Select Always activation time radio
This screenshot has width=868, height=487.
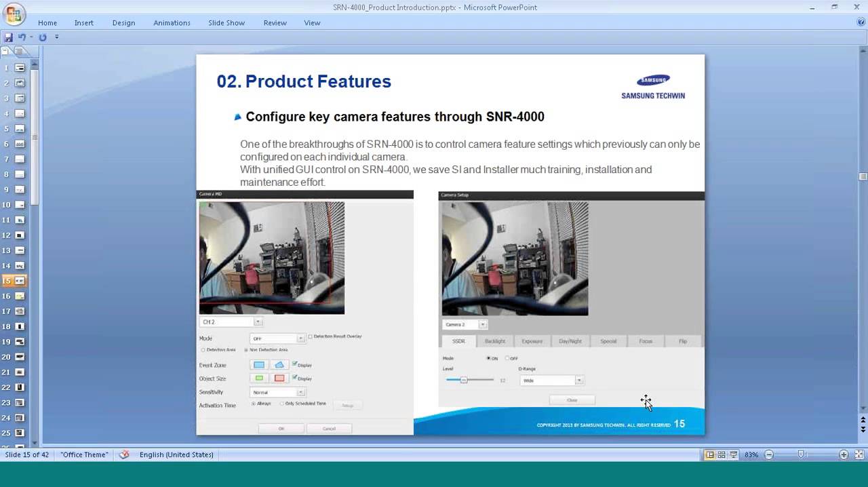pos(254,404)
